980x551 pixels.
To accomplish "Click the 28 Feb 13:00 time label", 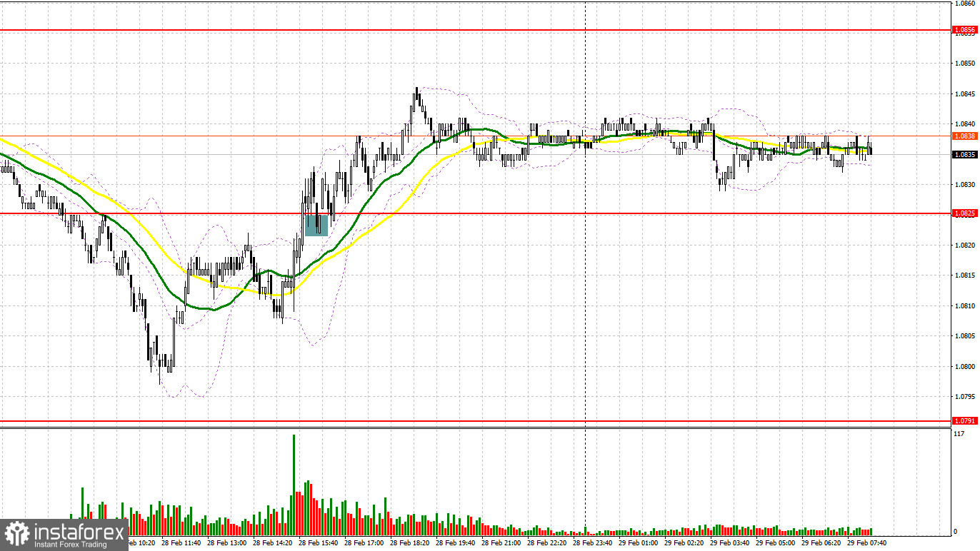I will coord(227,542).
